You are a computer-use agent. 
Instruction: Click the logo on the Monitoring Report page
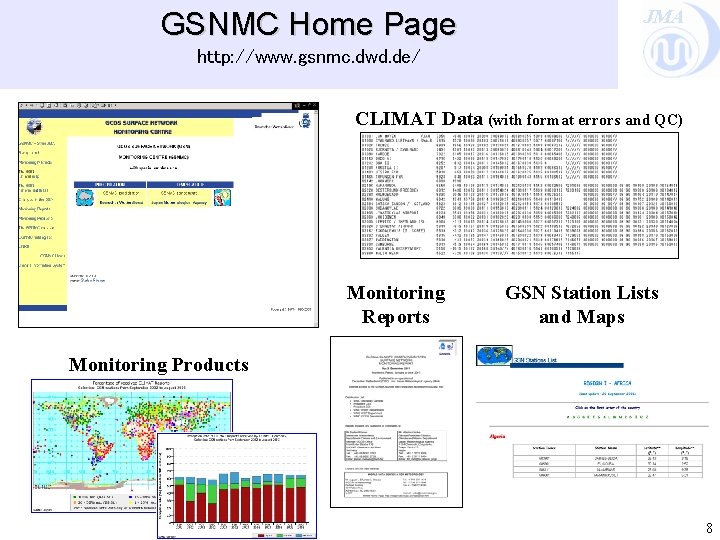(x=446, y=348)
